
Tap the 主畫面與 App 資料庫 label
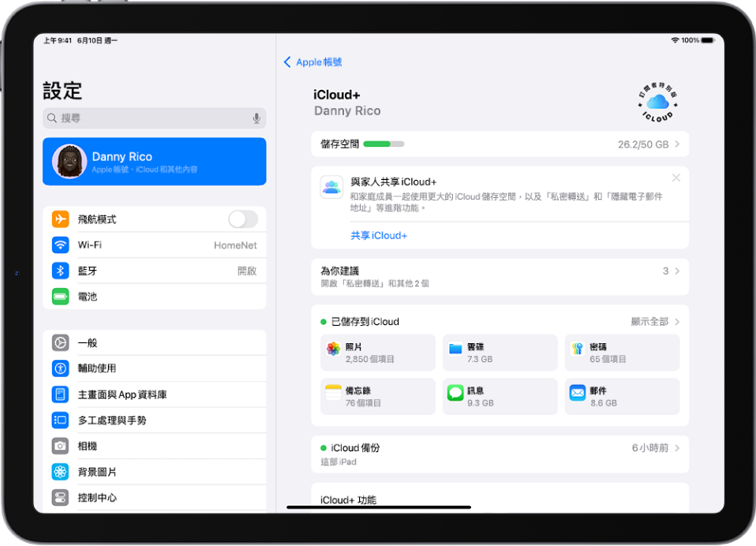pos(122,395)
